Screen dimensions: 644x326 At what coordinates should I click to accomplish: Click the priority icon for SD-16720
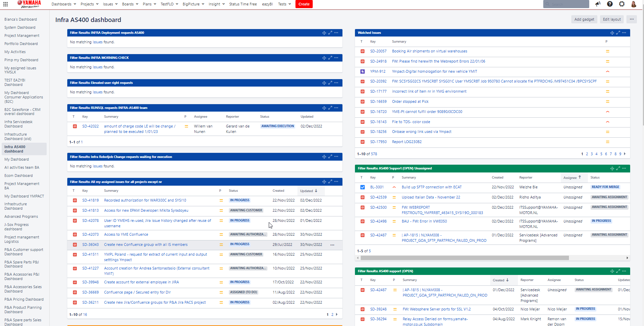(607, 112)
